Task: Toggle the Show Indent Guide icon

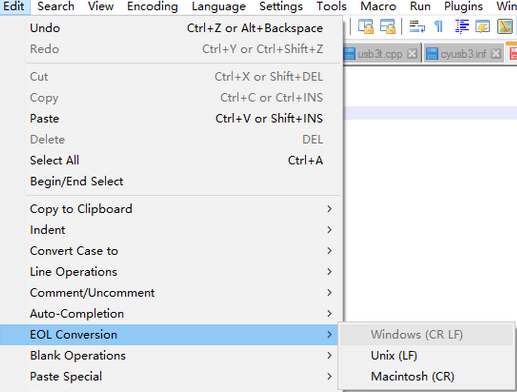Action: [x=462, y=26]
